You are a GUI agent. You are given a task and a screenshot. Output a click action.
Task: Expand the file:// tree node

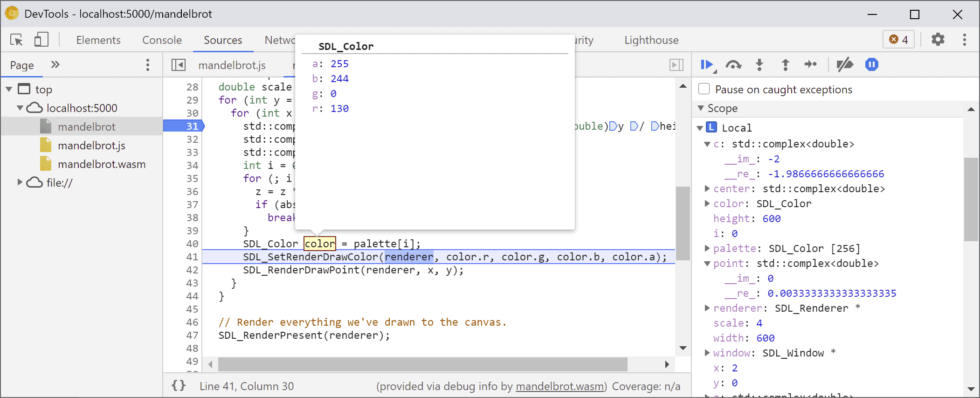pos(20,182)
